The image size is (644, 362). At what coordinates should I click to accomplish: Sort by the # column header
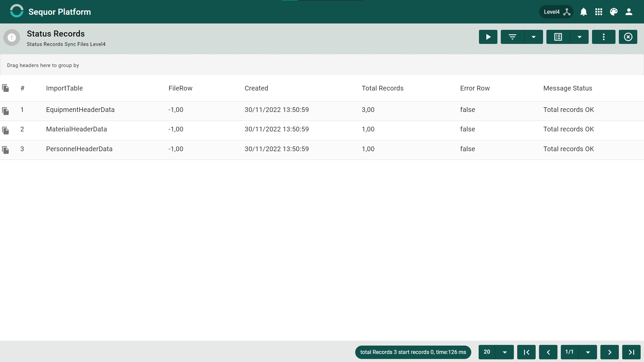[22, 88]
